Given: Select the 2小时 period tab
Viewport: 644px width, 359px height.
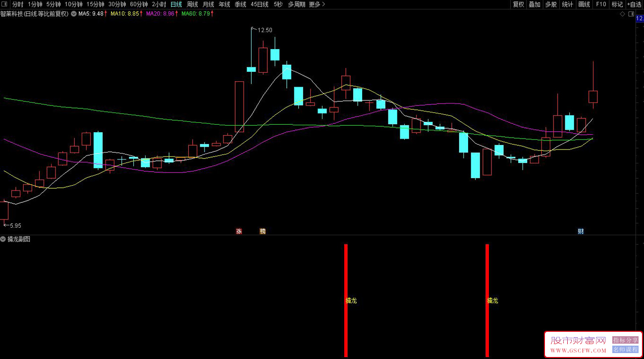Looking at the screenshot, I should tap(159, 4).
